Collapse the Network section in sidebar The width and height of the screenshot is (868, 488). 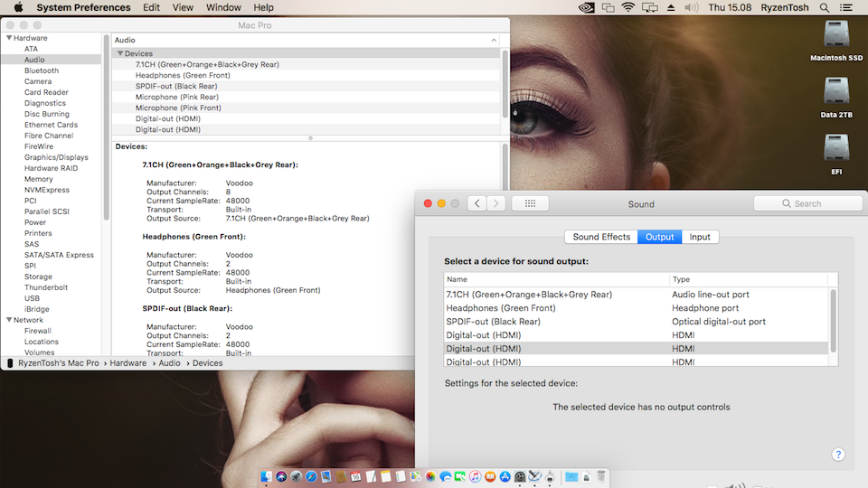pos(9,320)
